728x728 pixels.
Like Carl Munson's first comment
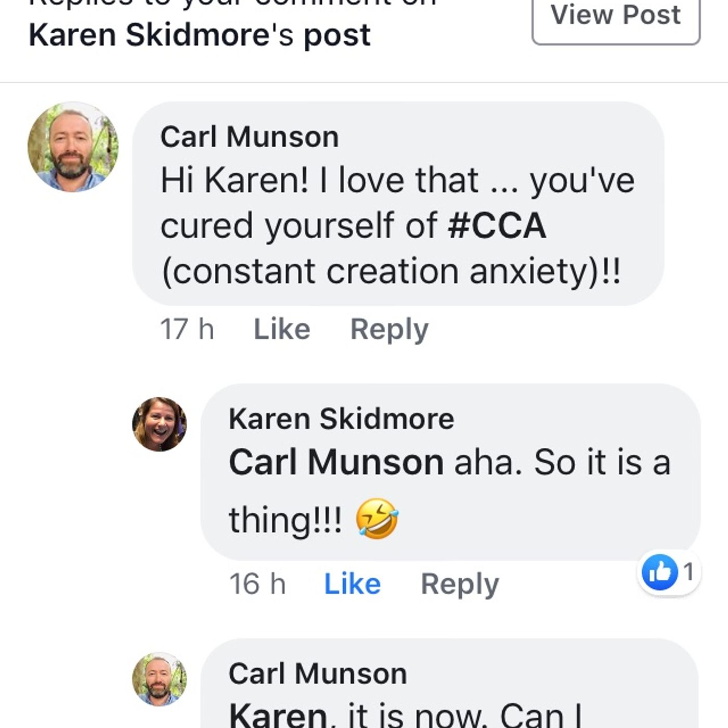pyautogui.click(x=281, y=329)
